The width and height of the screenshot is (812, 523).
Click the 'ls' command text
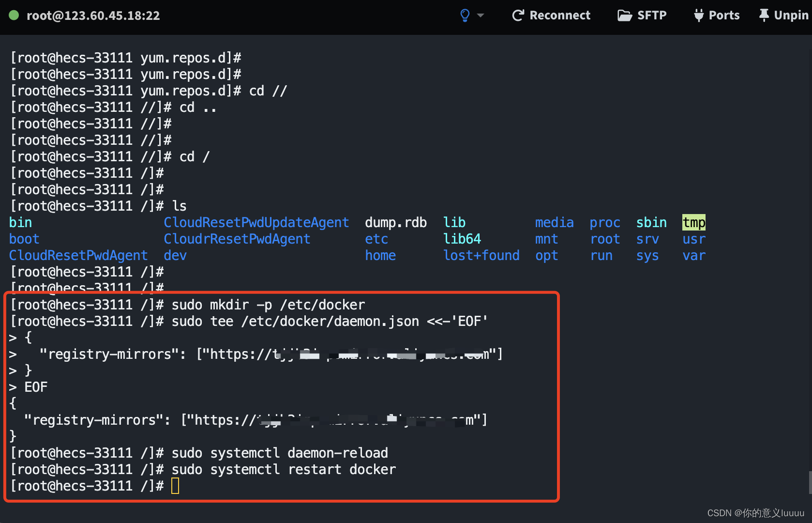(x=180, y=206)
